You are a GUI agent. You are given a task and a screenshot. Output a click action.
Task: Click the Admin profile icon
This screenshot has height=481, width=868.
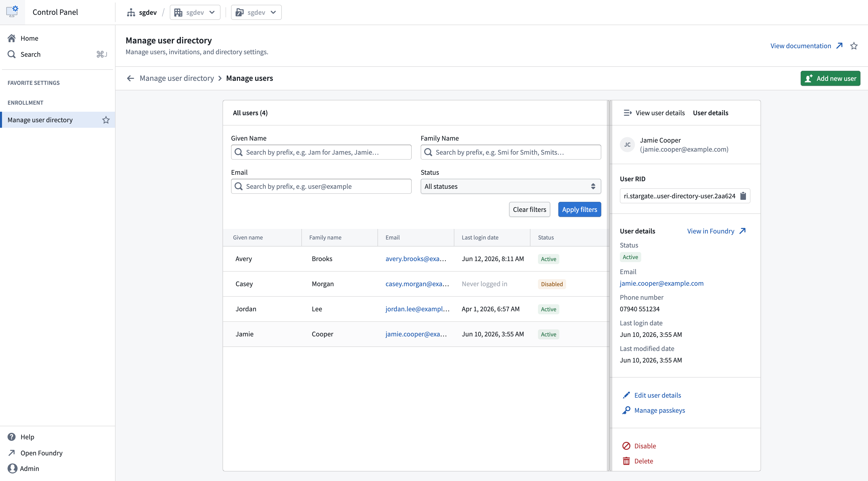13,468
